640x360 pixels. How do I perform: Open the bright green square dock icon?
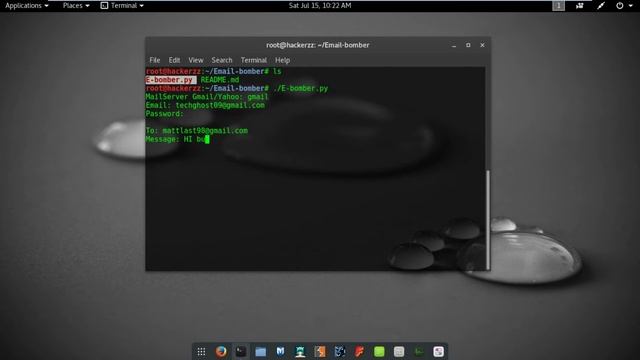(x=379, y=351)
